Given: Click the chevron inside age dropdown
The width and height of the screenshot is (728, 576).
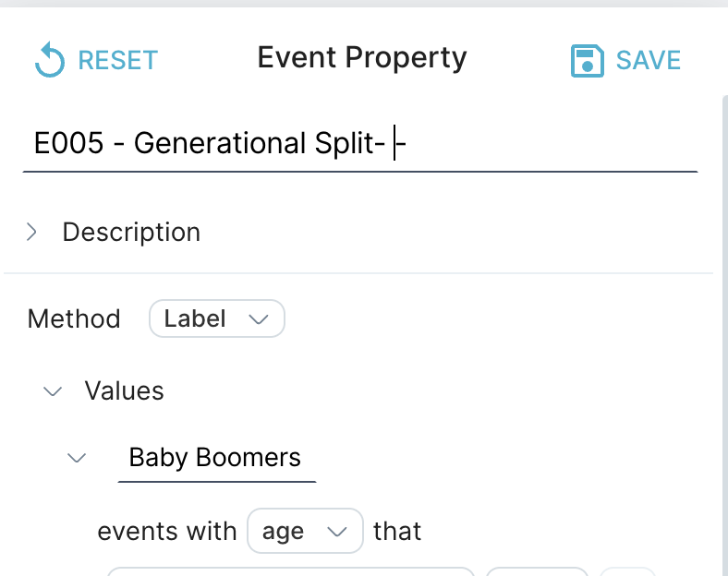Looking at the screenshot, I should click(x=337, y=532).
